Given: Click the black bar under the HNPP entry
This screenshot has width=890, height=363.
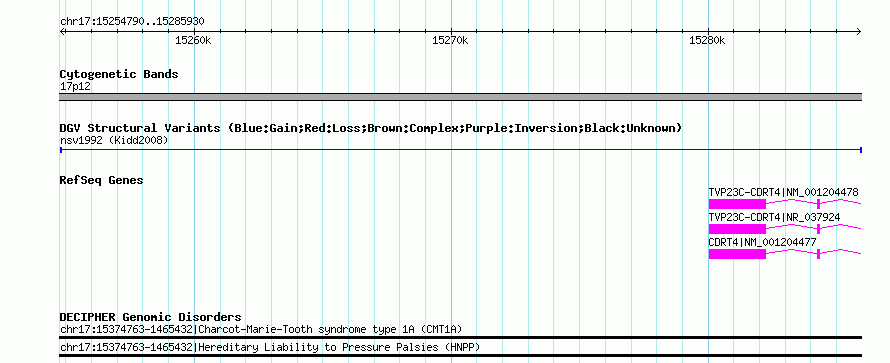Looking at the screenshot, I should 460,356.
